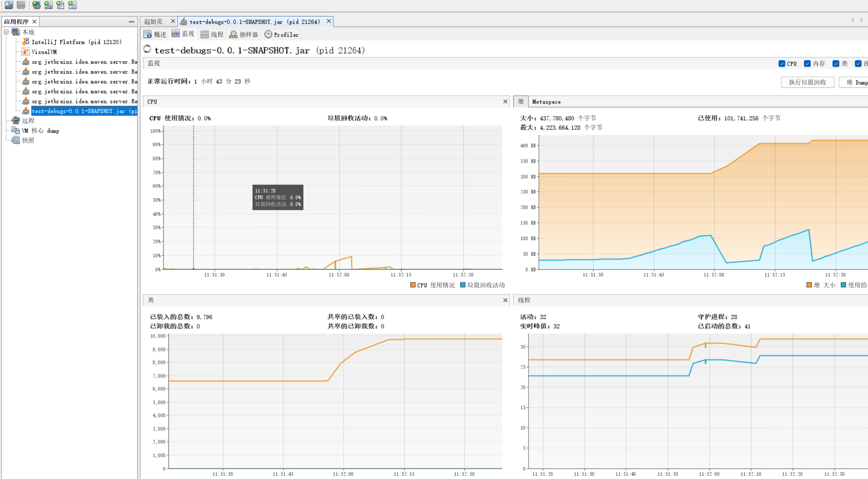The width and height of the screenshot is (868, 479).
Task: Click Add JMX Connection toolbar icon
Action: (48, 5)
